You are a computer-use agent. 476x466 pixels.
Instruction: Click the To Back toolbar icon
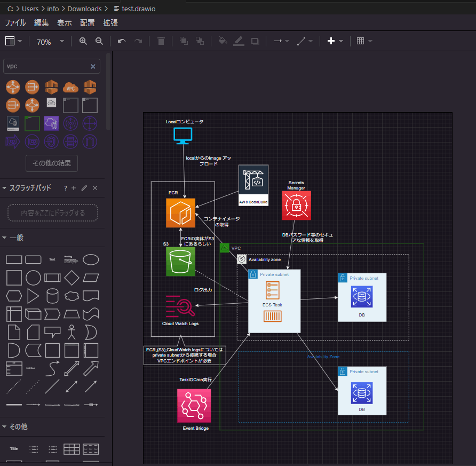click(x=200, y=41)
